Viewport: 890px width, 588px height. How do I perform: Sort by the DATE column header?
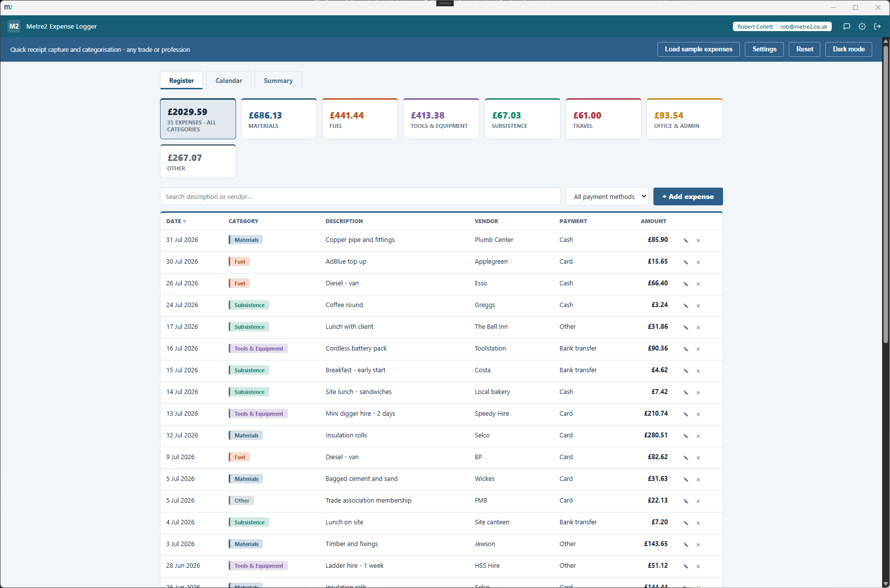click(x=176, y=221)
